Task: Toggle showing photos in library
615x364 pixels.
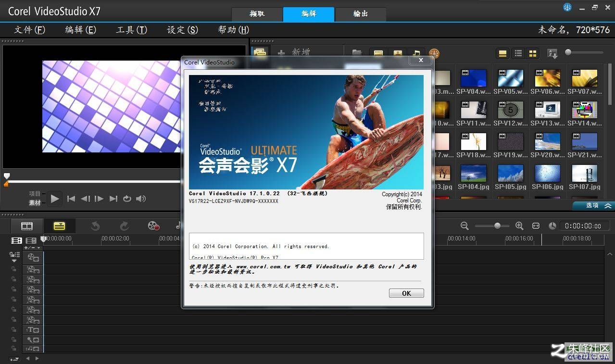Action: click(398, 53)
